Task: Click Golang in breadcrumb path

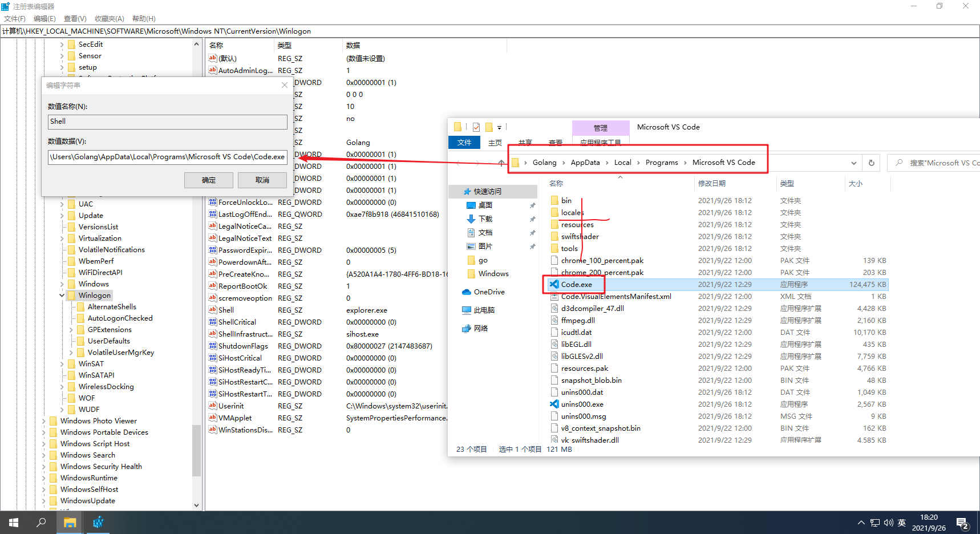Action: (544, 163)
